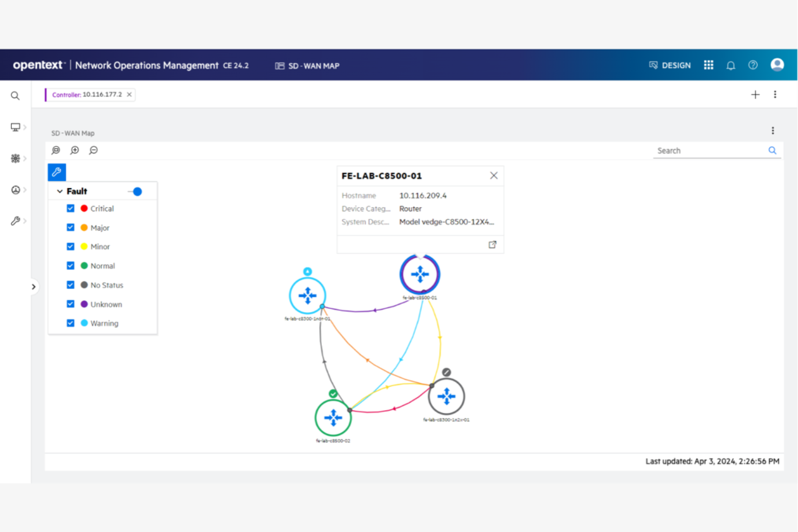Uncheck the Normal checkbox
This screenshot has height=532, width=798.
click(x=71, y=266)
